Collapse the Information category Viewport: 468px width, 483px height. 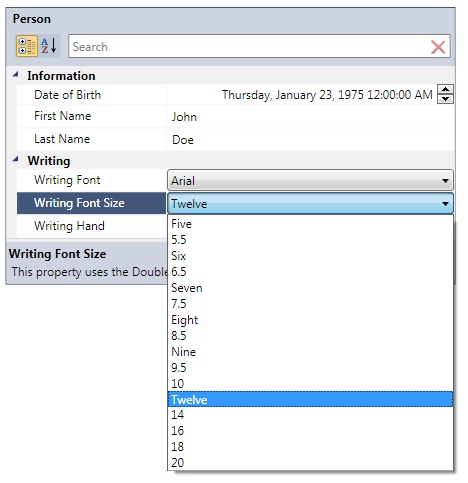[x=16, y=75]
